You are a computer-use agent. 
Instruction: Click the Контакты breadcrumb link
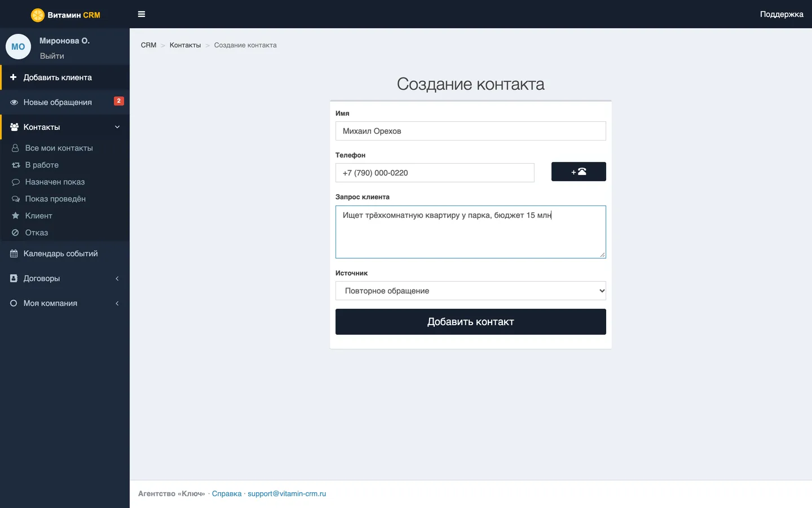pyautogui.click(x=185, y=45)
